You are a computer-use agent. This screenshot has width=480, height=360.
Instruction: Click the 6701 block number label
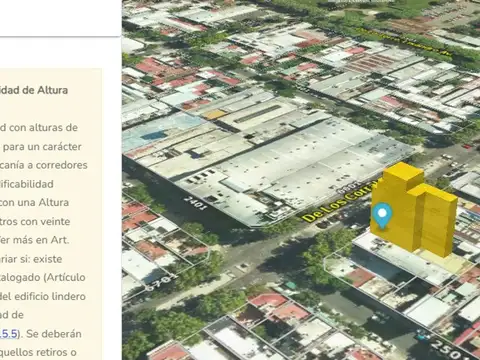tap(162, 282)
